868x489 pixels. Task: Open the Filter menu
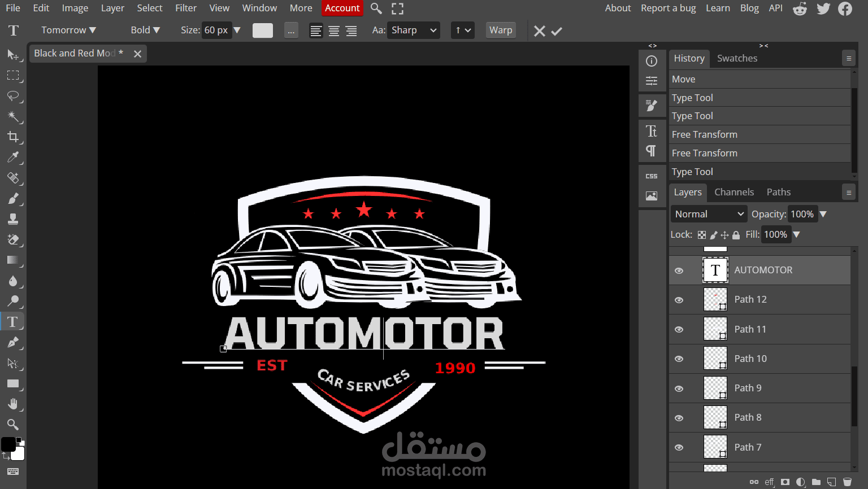185,8
